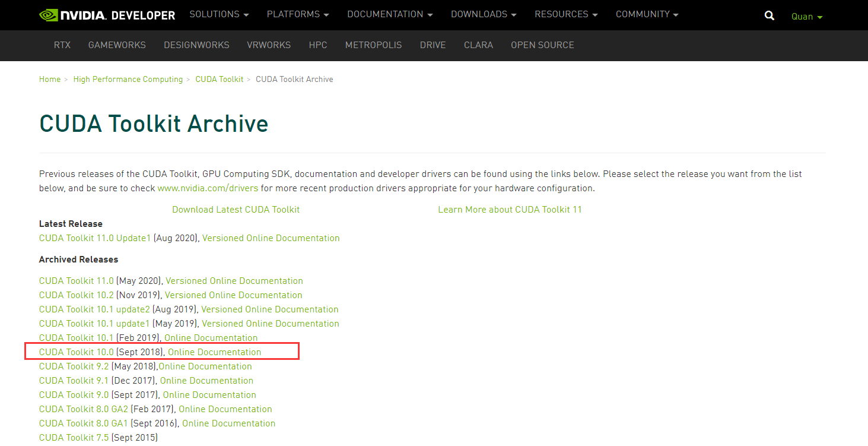This screenshot has height=446, width=868.
Task: Expand the Resources dropdown menu
Action: (x=566, y=14)
